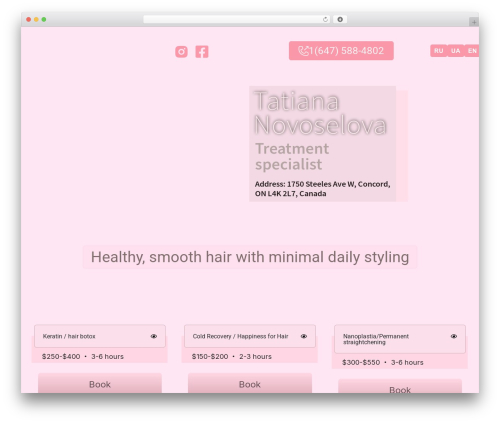The width and height of the screenshot is (500, 423).
Task: Click the $250-$400 price text
Action: coord(61,356)
